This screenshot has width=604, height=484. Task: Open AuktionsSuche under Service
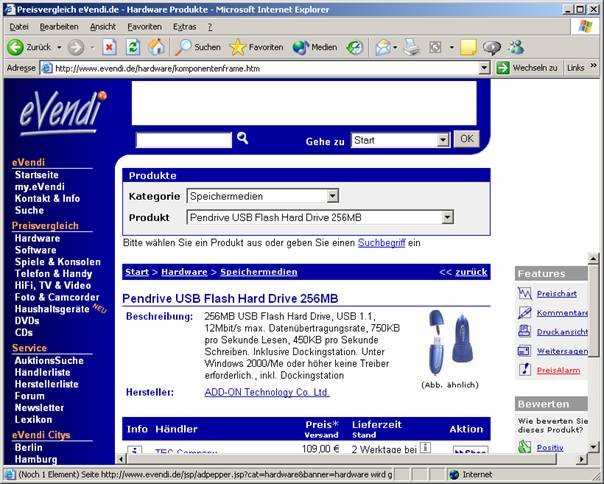click(x=49, y=361)
